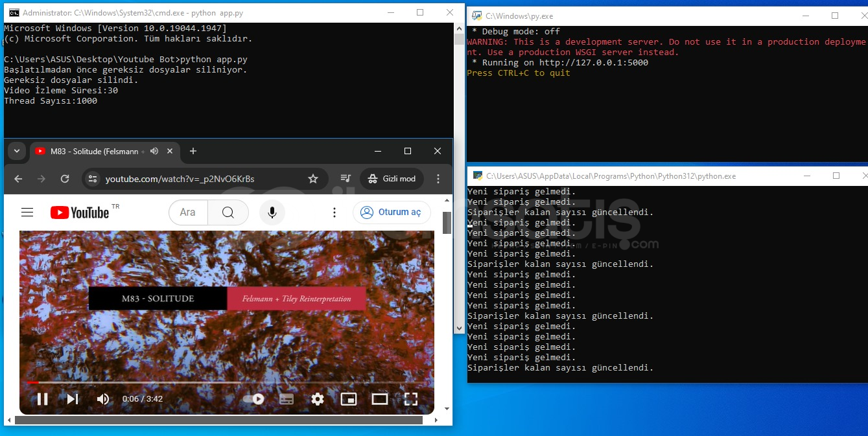868x436 pixels.
Task: Click the YouTube search magnifier button
Action: point(228,212)
